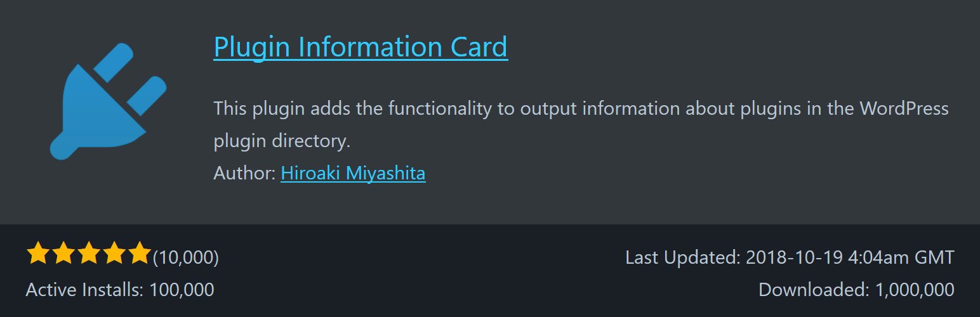The height and width of the screenshot is (317, 980).
Task: Click the Last Updated label
Action: click(x=683, y=257)
